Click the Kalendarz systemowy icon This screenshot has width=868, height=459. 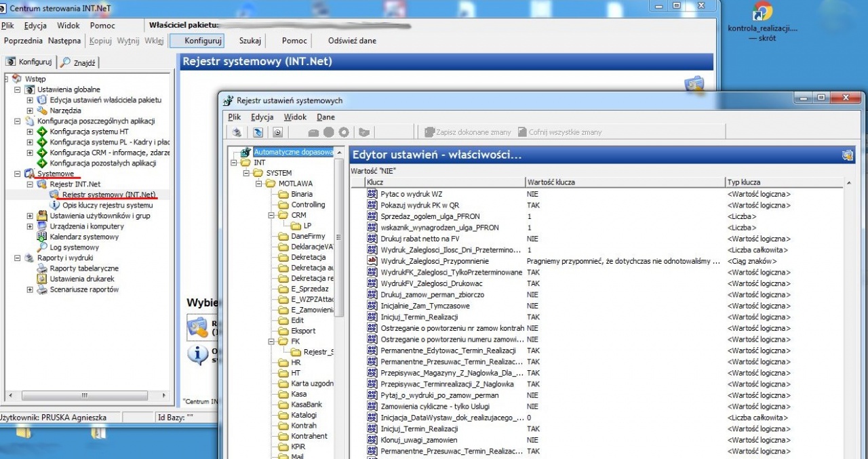coord(42,237)
